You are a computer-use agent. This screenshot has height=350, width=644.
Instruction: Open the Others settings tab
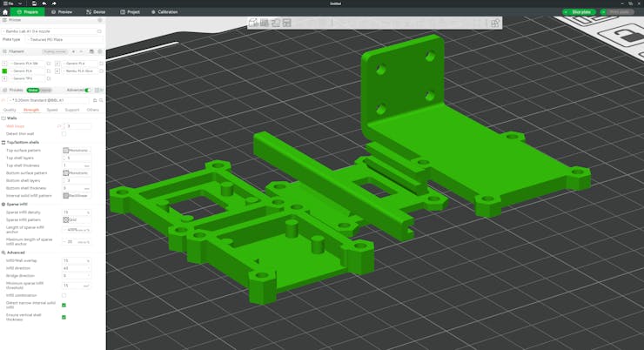(93, 110)
